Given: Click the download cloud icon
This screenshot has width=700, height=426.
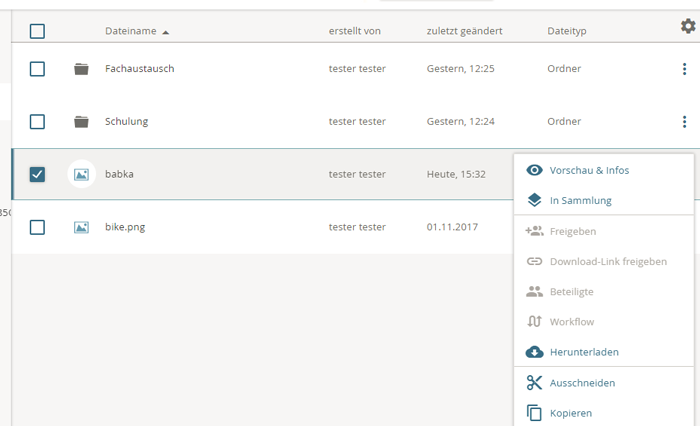Looking at the screenshot, I should 534,352.
